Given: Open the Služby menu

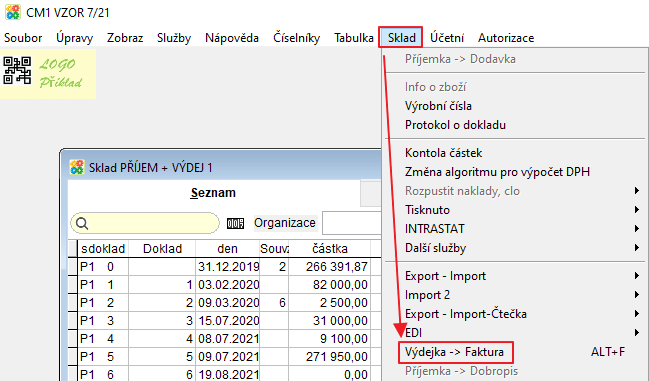Looking at the screenshot, I should 174,38.
